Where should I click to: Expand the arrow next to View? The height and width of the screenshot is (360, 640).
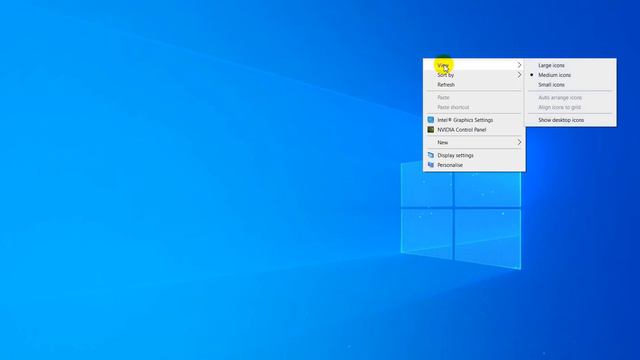click(519, 65)
